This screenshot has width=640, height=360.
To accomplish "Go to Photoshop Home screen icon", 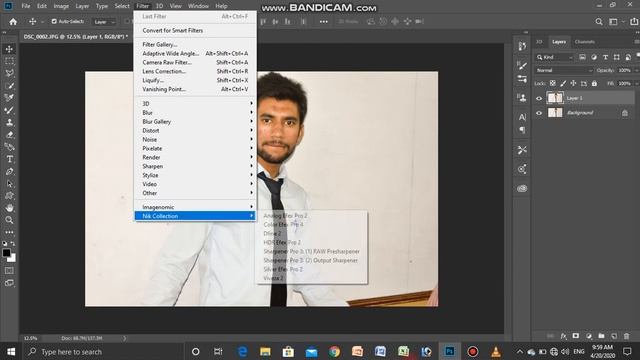I will [x=13, y=22].
